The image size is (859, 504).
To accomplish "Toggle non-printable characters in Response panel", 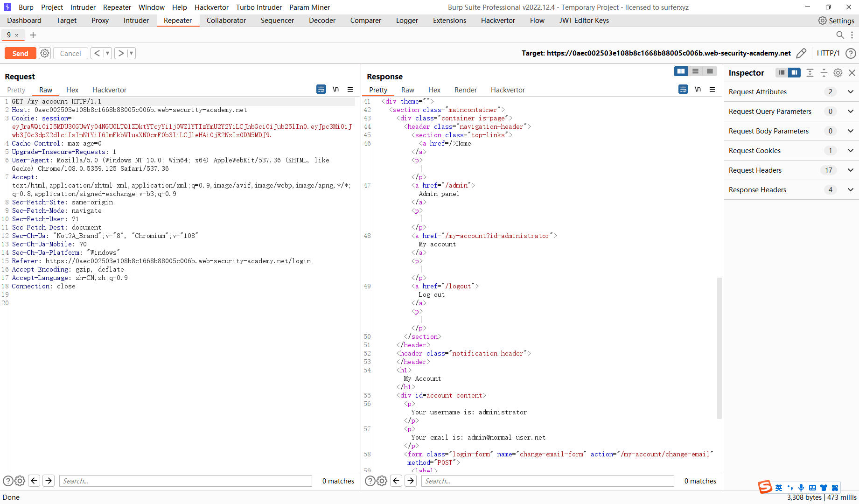I will point(698,89).
